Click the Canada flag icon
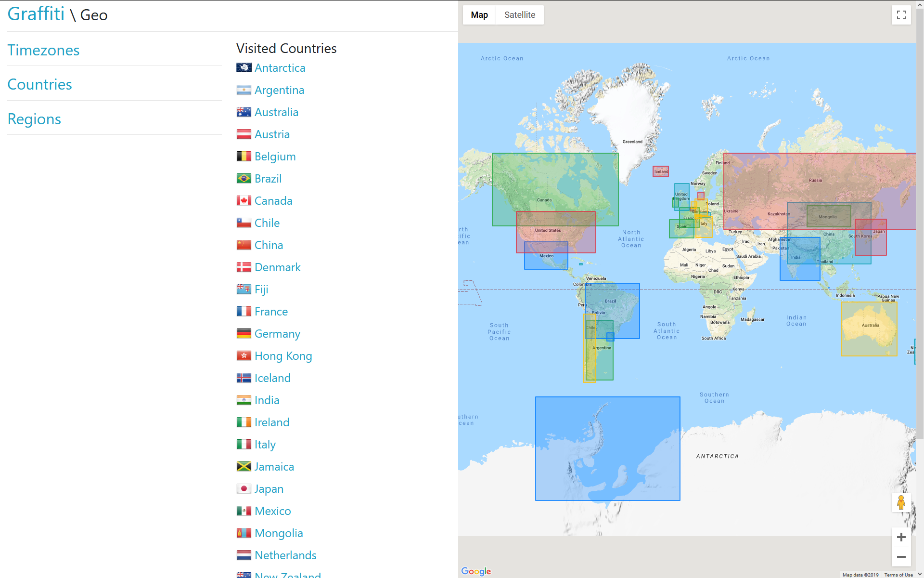The width and height of the screenshot is (924, 578). pyautogui.click(x=244, y=201)
